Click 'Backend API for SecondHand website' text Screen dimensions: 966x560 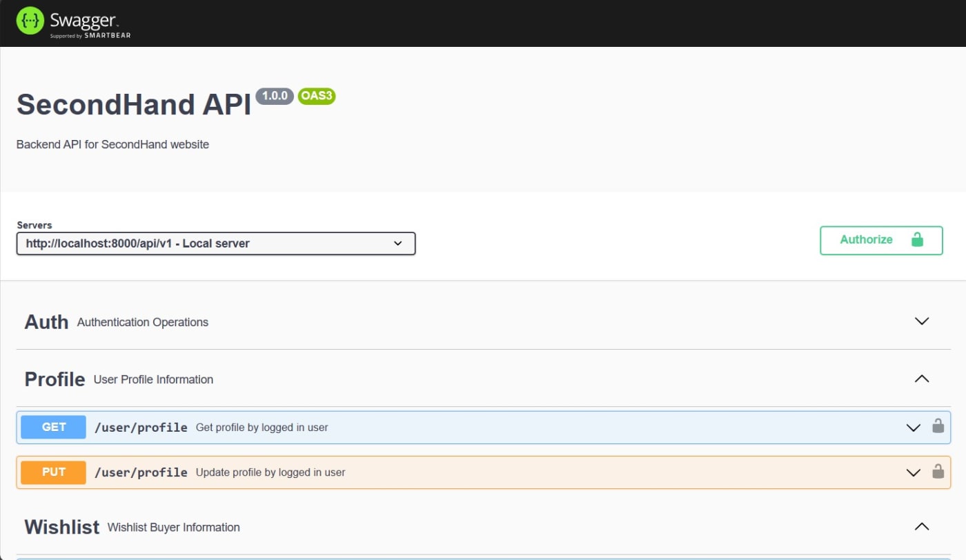point(112,145)
